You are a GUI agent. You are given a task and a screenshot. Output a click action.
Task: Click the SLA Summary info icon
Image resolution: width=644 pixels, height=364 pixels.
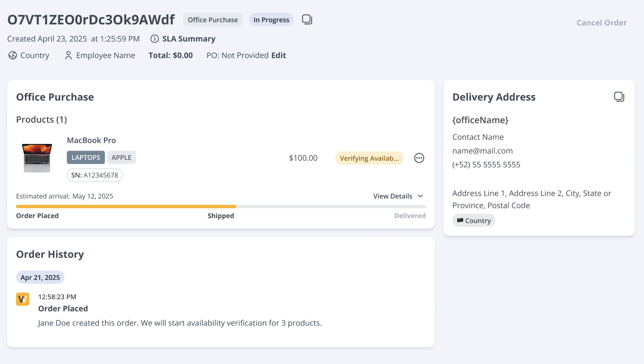(154, 39)
